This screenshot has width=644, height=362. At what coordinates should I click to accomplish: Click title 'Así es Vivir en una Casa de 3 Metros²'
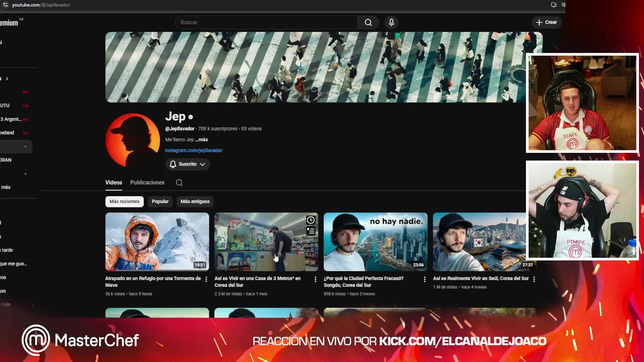point(258,282)
